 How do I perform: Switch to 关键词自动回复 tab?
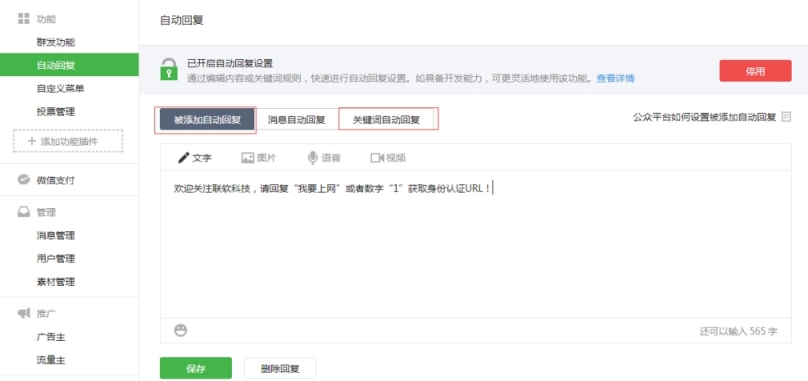tap(386, 120)
